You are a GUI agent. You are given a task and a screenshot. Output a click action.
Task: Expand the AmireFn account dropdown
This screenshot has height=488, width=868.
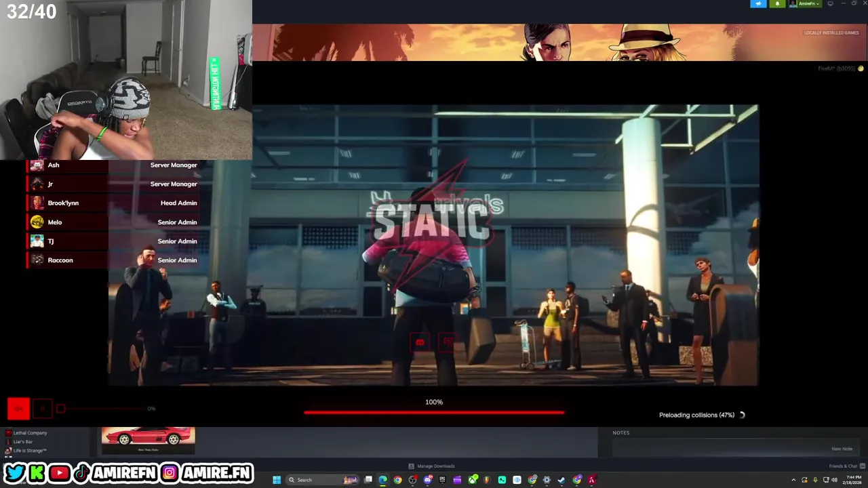click(805, 3)
